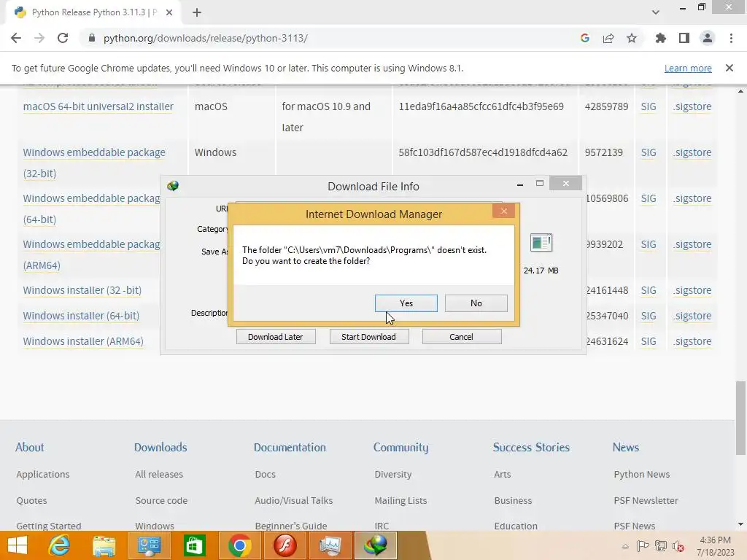Click .sigstore link for Windows installer (64-bit)
The image size is (747, 560).
[692, 316]
